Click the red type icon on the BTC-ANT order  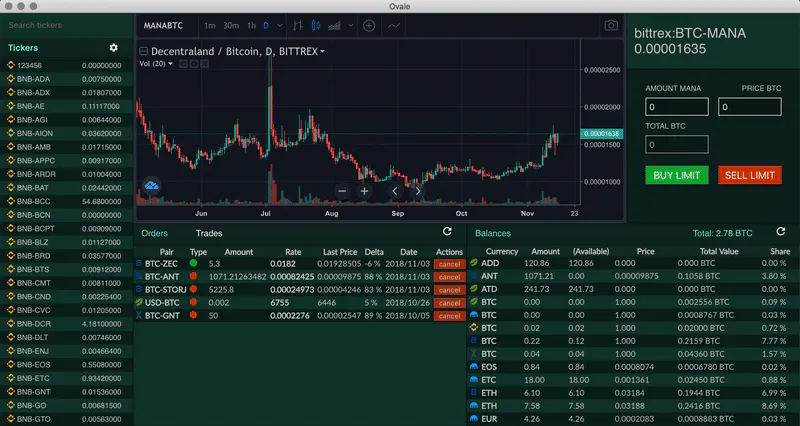click(193, 276)
